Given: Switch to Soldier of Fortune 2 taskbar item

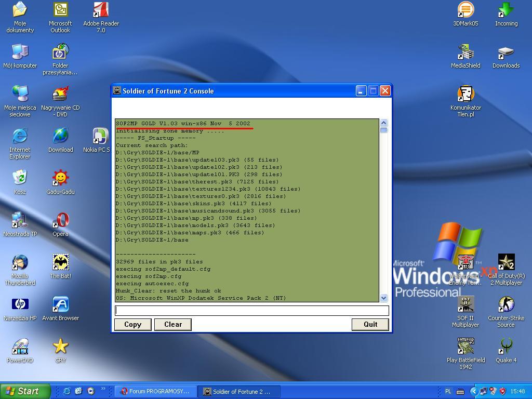Looking at the screenshot, I should 239,391.
